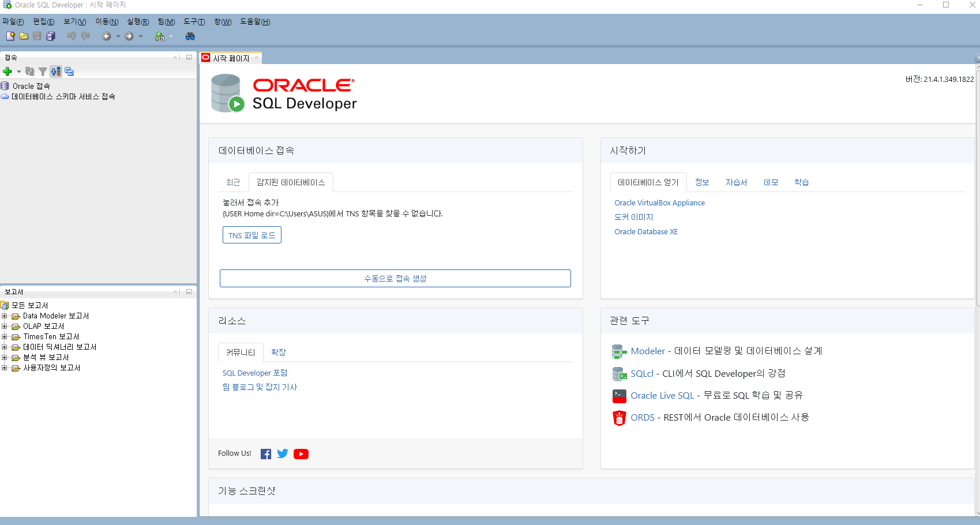Open the 도구(T) menu

(x=194, y=22)
